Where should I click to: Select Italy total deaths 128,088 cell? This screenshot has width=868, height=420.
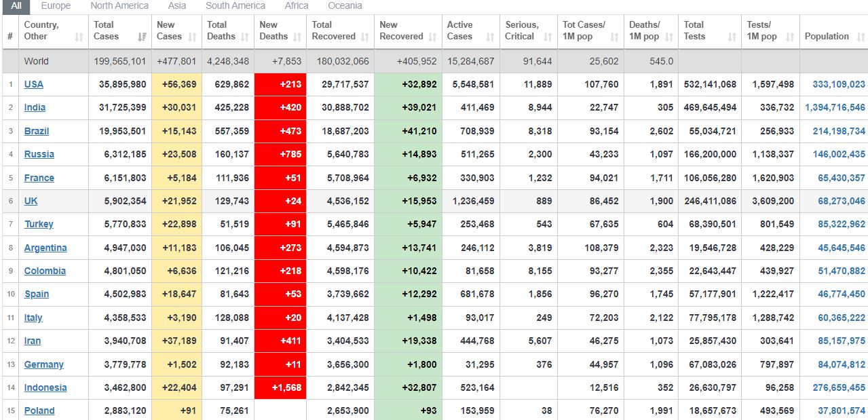228,318
